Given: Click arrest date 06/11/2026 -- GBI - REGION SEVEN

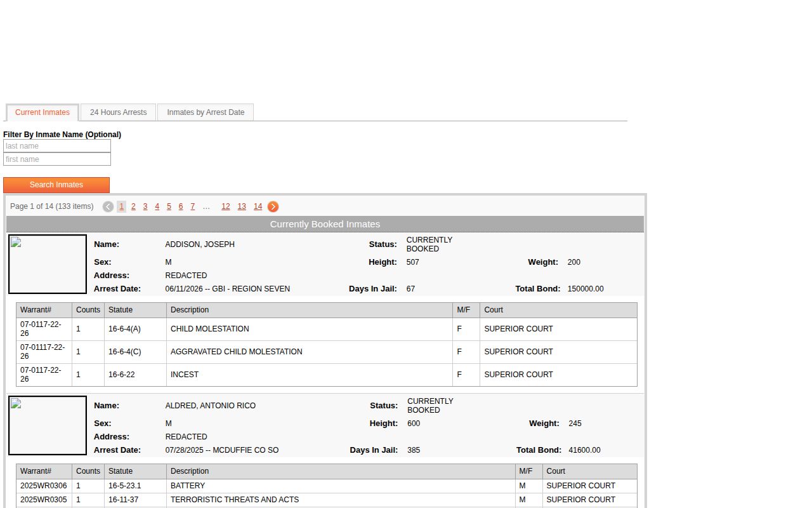Looking at the screenshot, I should 228,289.
